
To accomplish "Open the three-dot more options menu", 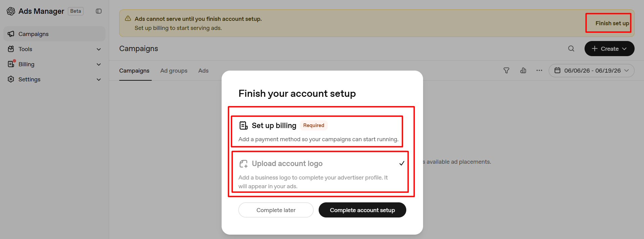I will tap(539, 71).
